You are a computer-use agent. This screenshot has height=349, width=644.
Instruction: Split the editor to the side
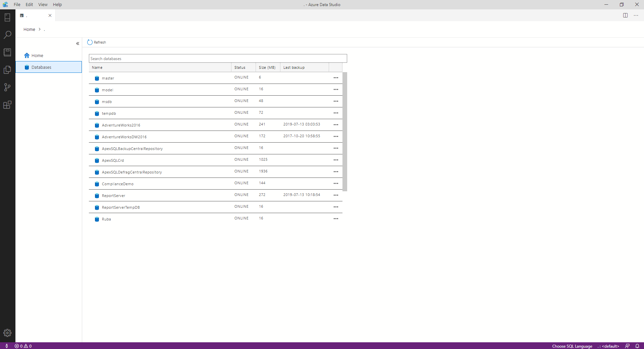(x=625, y=15)
